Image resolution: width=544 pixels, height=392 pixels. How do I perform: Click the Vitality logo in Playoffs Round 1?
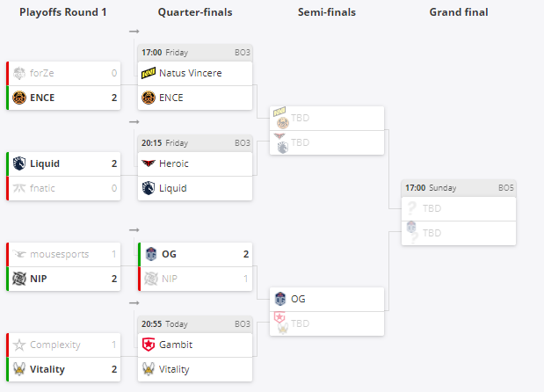coord(19,369)
